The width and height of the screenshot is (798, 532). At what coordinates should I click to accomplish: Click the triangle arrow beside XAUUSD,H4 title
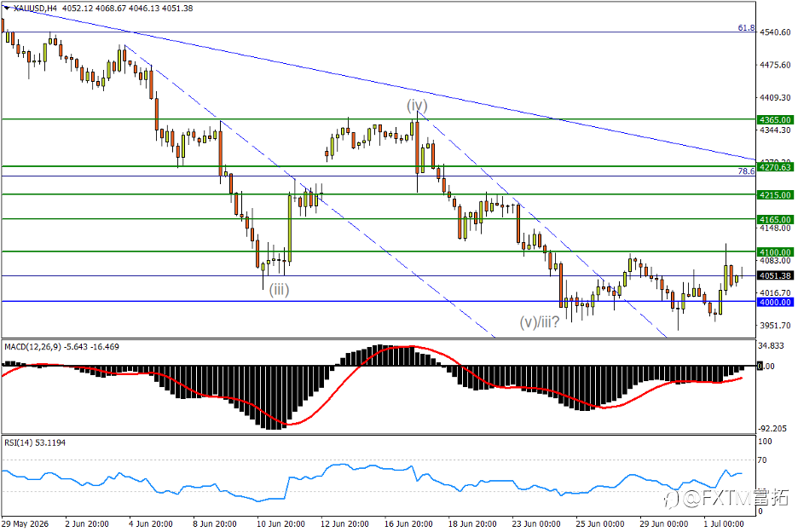(x=6, y=8)
